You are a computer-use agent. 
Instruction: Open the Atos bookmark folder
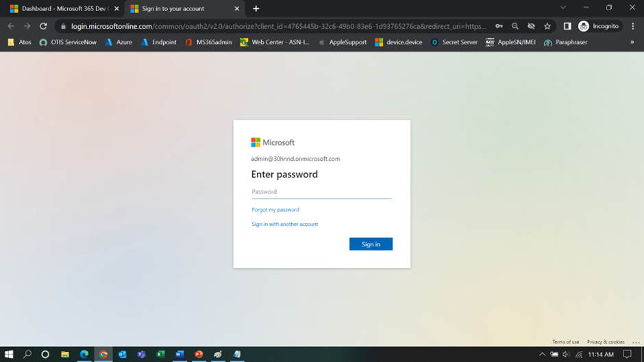pos(19,42)
